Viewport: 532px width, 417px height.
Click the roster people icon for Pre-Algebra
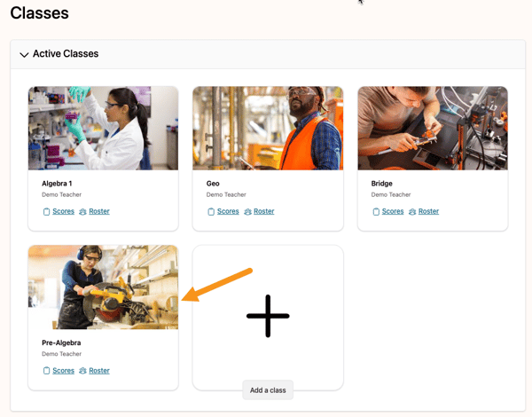[x=82, y=371]
